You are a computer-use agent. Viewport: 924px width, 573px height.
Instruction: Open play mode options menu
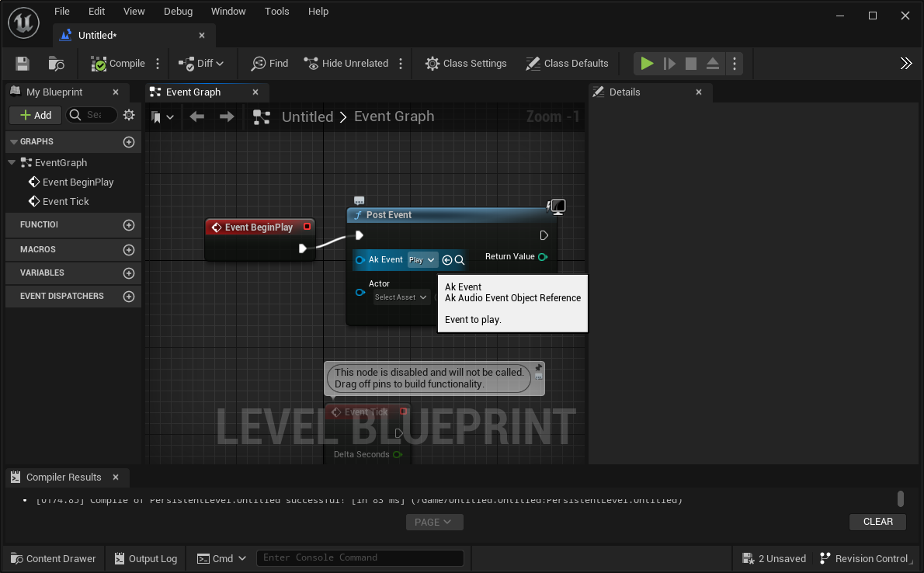735,64
